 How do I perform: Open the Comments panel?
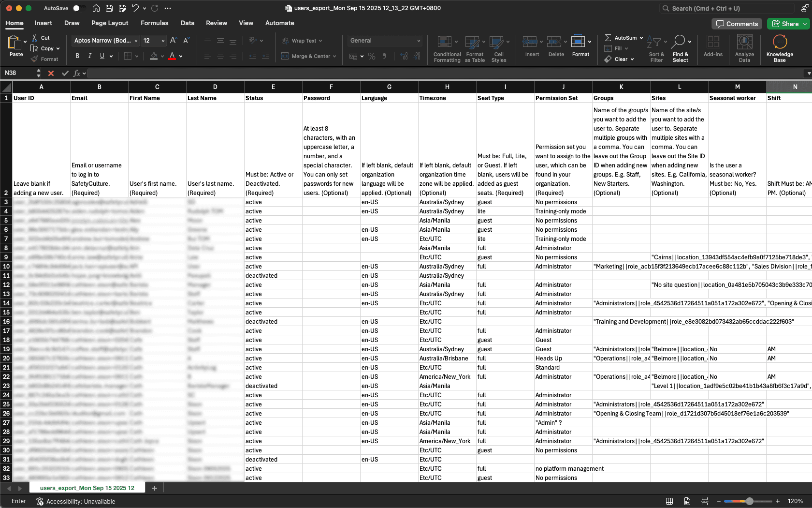coord(737,23)
